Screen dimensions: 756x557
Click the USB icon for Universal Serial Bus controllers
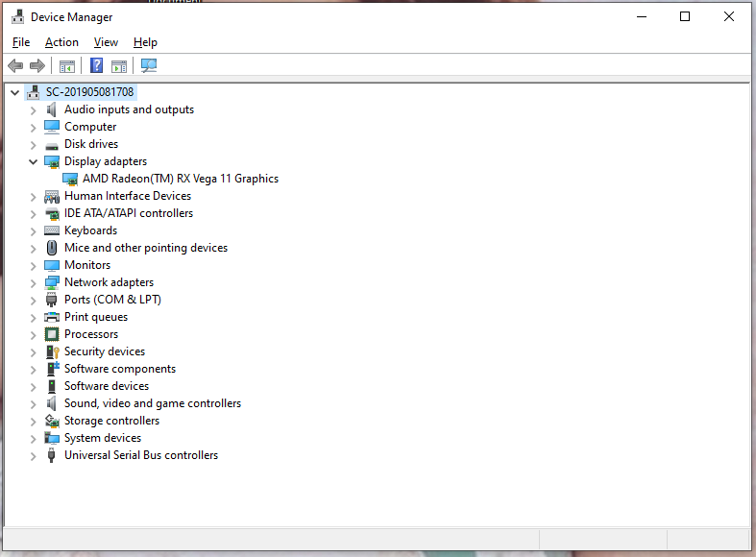click(52, 455)
